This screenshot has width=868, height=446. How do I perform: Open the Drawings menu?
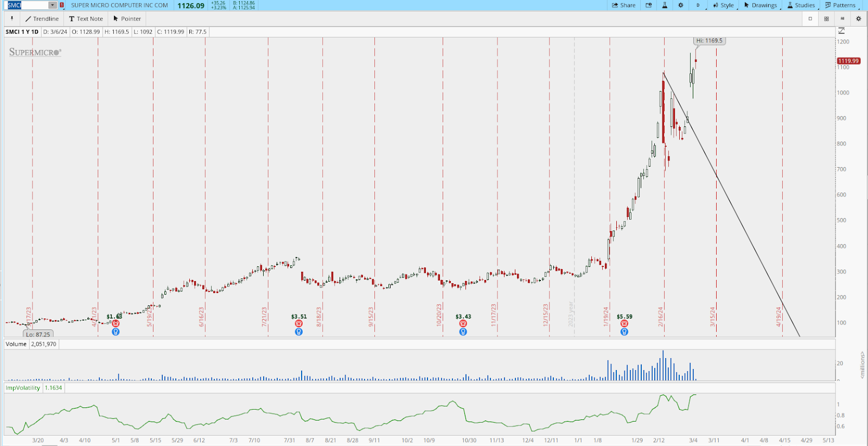click(x=761, y=5)
